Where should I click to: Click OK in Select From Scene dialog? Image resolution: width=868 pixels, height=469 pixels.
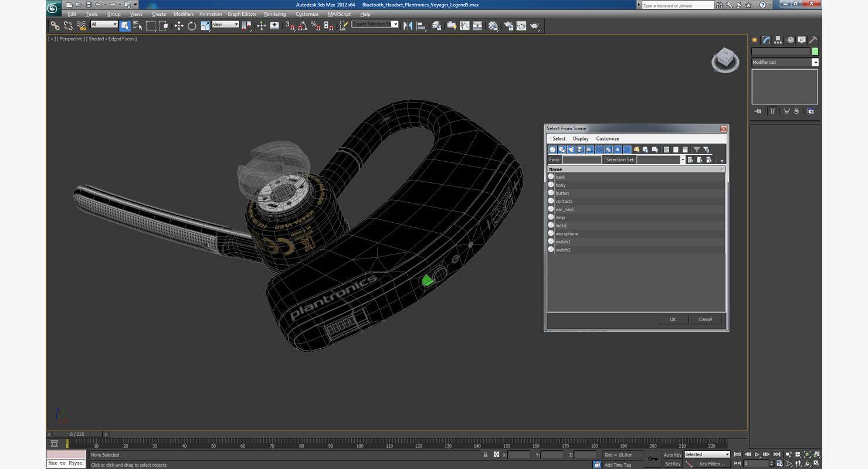tap(673, 320)
